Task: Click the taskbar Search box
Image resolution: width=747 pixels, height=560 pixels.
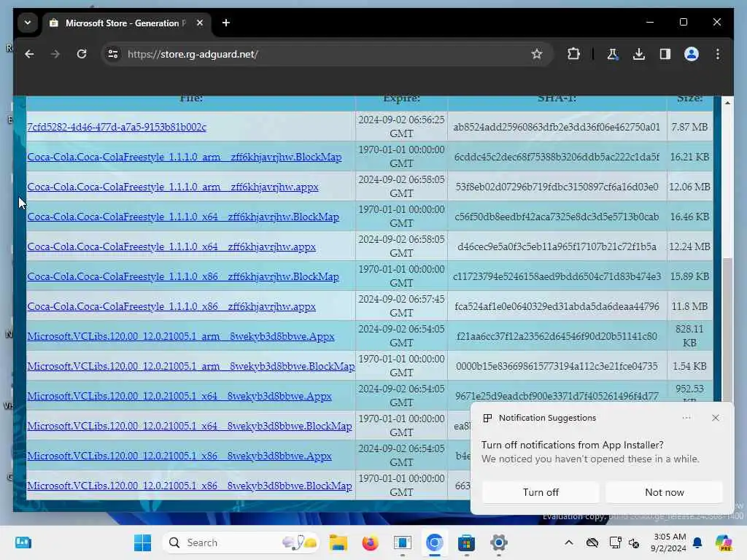Action: tap(241, 542)
